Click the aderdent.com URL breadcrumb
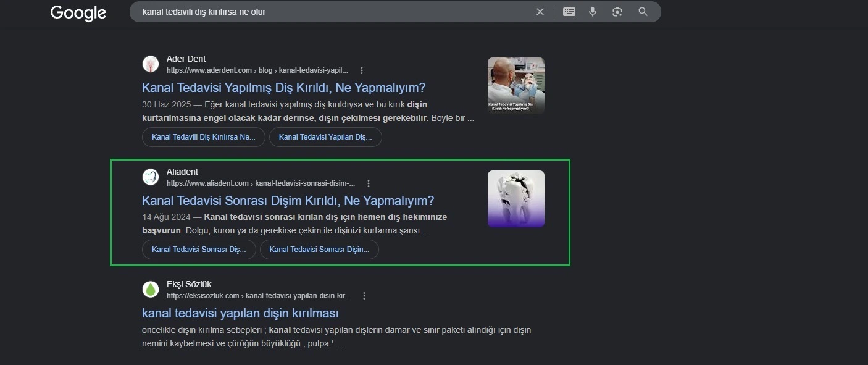This screenshot has height=365, width=868. (x=257, y=70)
